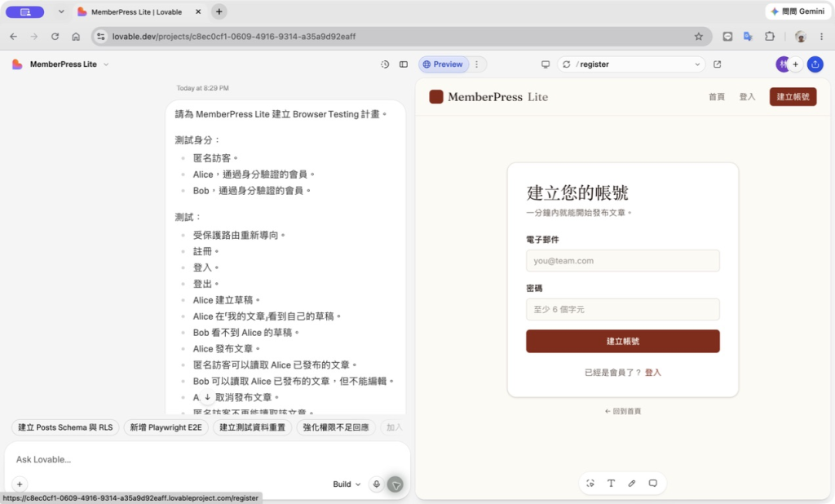Open the version history clock icon
The width and height of the screenshot is (835, 504).
pyautogui.click(x=385, y=64)
